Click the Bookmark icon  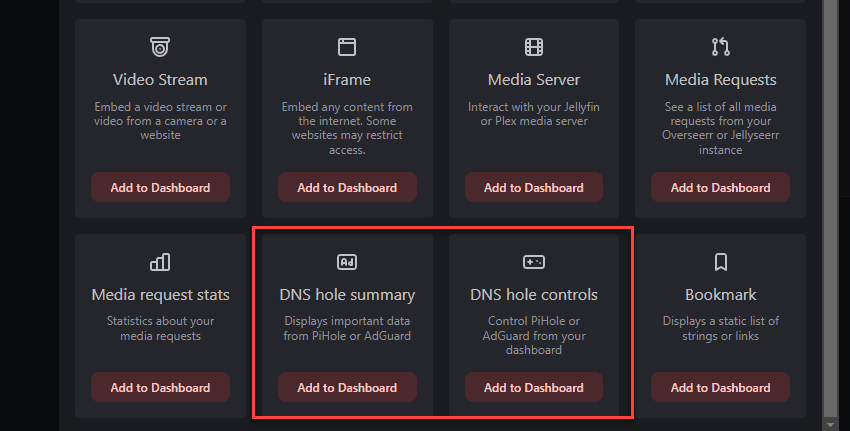[x=720, y=262]
